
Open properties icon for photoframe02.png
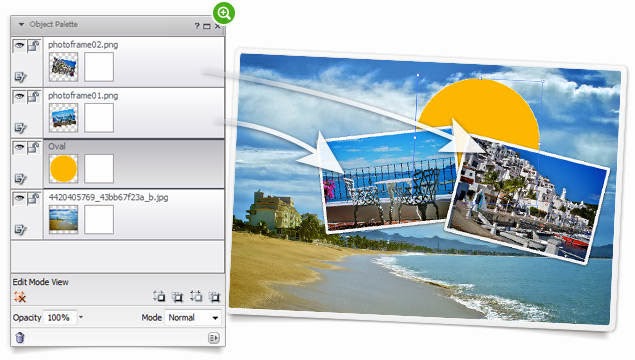tap(20, 77)
